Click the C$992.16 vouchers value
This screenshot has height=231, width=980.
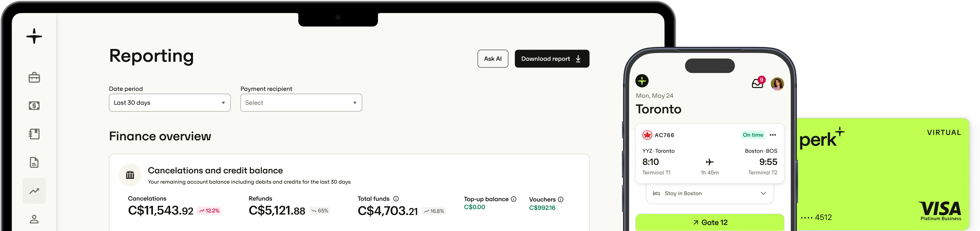click(542, 208)
